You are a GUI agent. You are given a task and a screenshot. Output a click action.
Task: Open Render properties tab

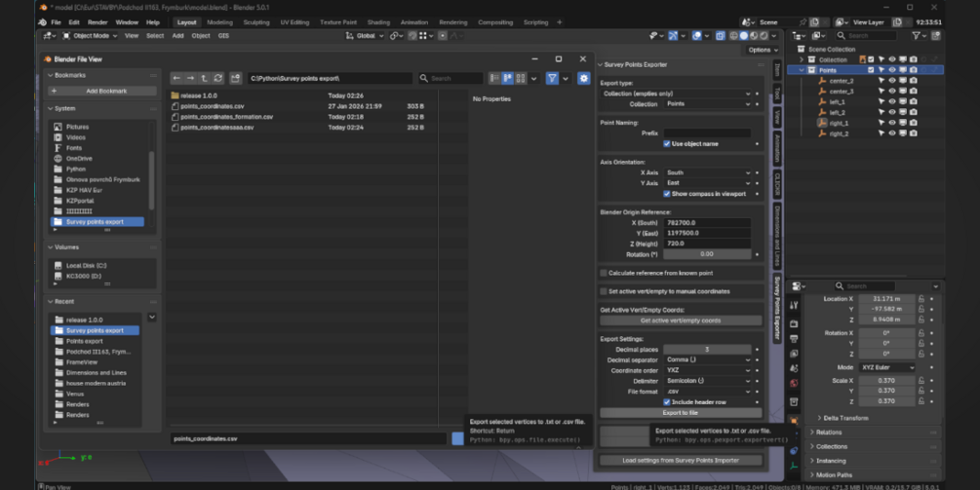794,324
